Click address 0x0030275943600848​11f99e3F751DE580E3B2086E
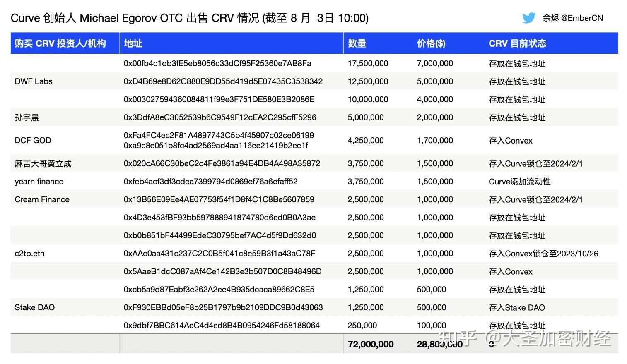Image resolution: width=627 pixels, height=364 pixels. click(219, 99)
